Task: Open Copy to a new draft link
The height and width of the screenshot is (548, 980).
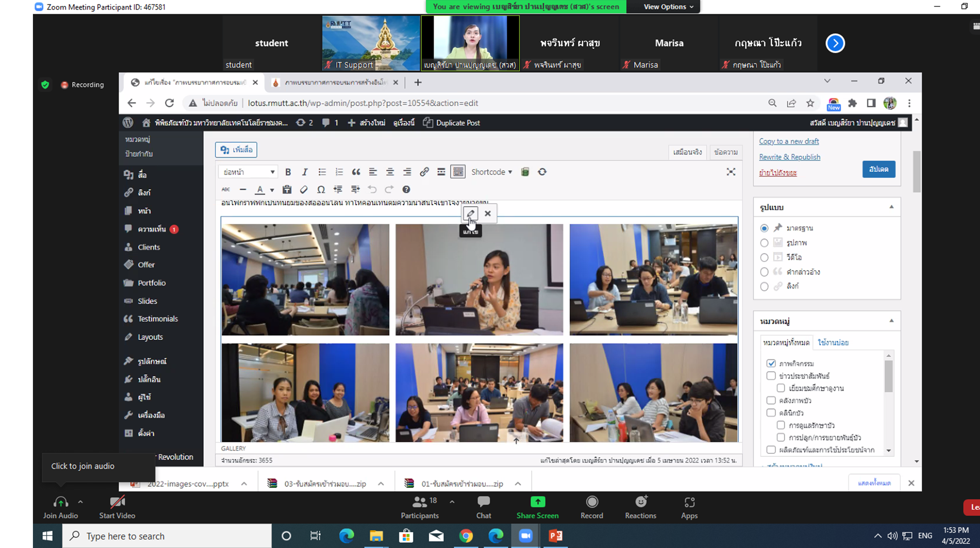Action: pos(789,141)
